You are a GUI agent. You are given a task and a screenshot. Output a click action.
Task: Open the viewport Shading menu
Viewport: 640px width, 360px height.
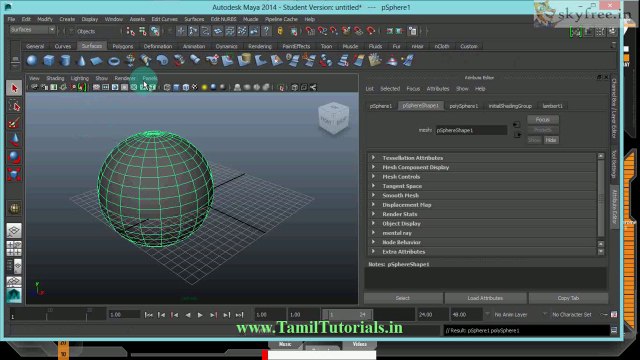(x=55, y=78)
